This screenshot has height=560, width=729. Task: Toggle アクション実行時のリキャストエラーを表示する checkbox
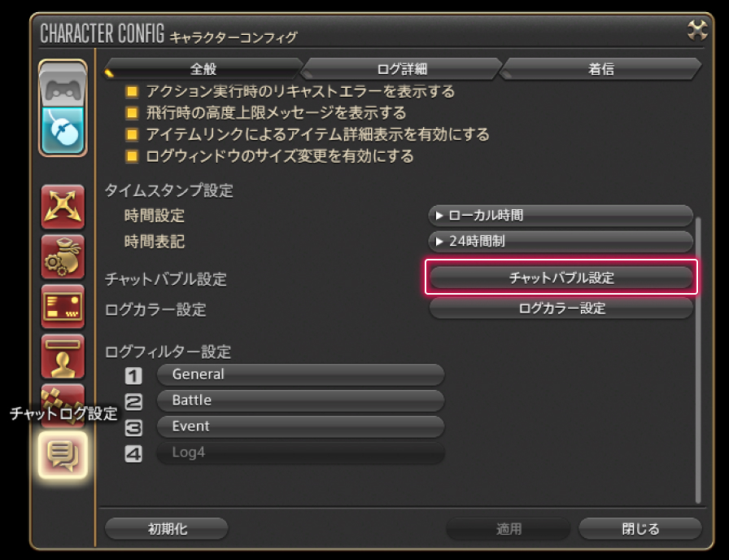tap(132, 91)
